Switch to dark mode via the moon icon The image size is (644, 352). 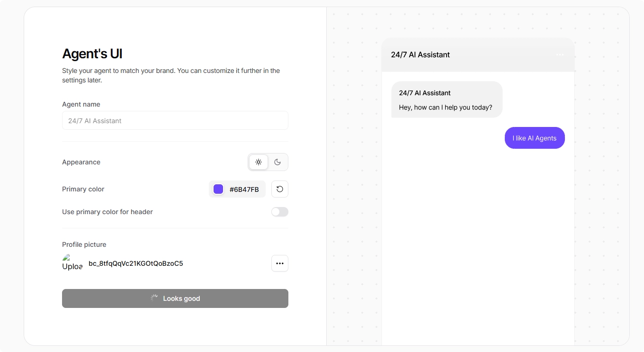pyautogui.click(x=277, y=162)
